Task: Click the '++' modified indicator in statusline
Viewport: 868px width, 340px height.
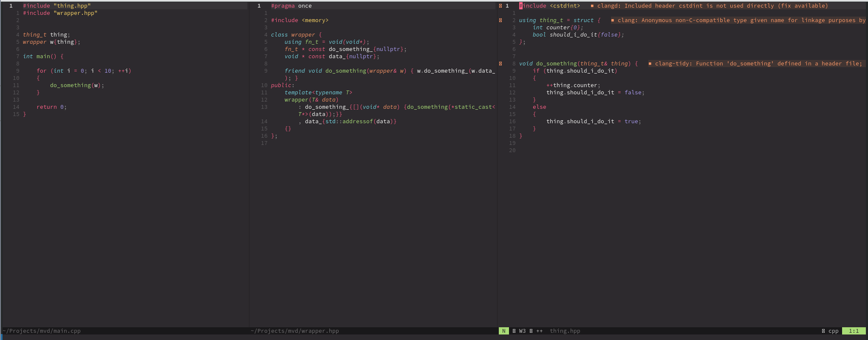Action: click(539, 331)
